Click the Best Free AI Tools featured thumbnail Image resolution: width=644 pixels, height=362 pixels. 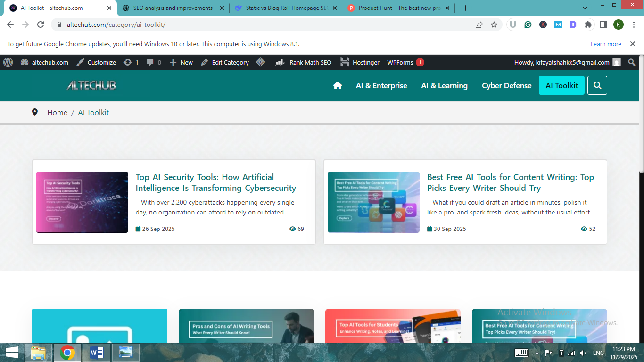[373, 202]
